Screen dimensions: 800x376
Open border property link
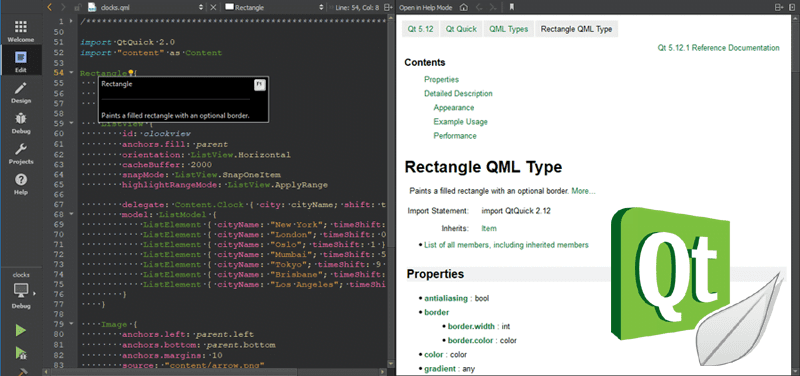coord(436,312)
